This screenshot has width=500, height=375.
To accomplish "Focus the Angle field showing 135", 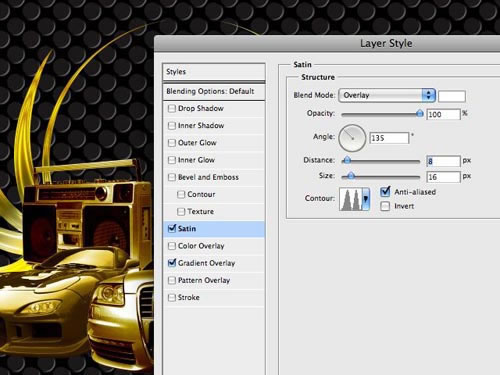I will point(389,138).
